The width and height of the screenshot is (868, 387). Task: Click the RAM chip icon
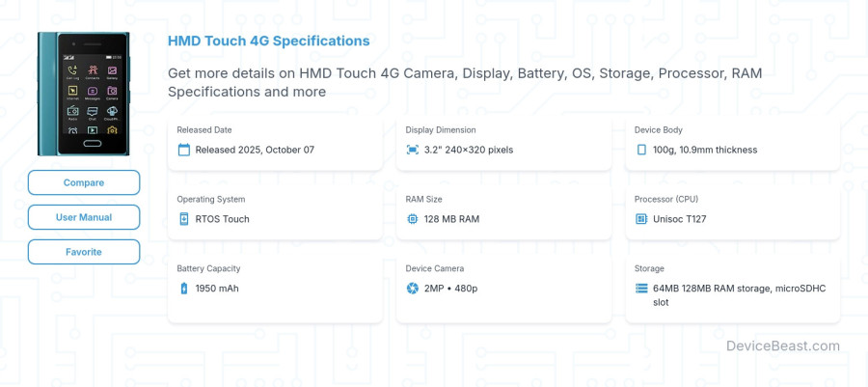pyautogui.click(x=413, y=219)
